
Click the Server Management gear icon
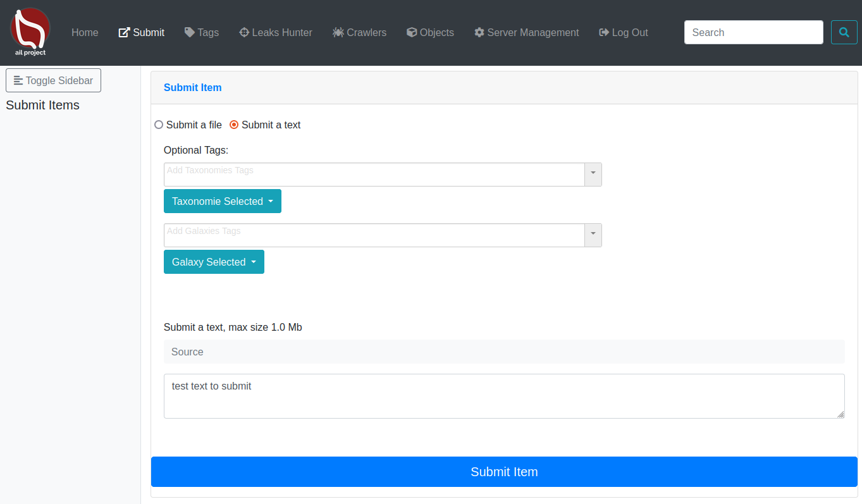pos(479,32)
